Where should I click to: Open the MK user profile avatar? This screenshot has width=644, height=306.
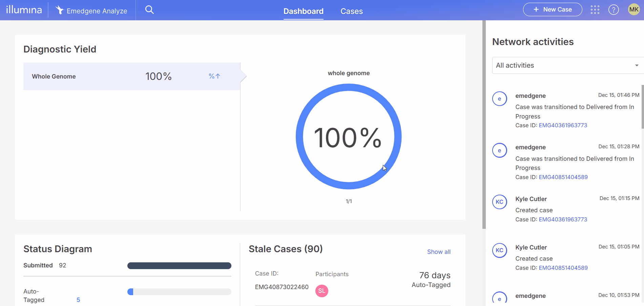tap(633, 10)
